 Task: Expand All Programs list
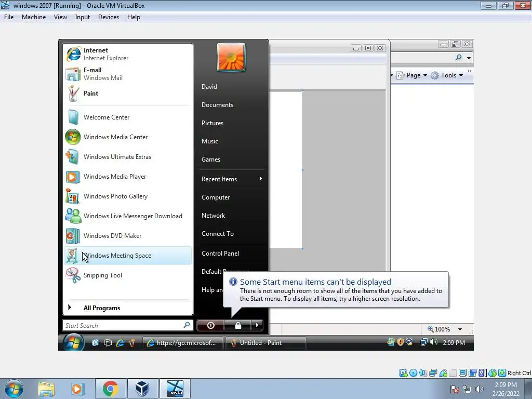[128, 308]
